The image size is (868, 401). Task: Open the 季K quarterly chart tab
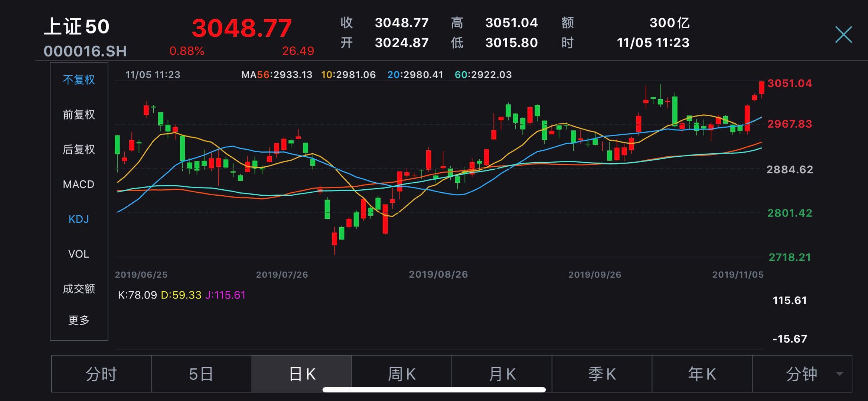click(x=602, y=374)
